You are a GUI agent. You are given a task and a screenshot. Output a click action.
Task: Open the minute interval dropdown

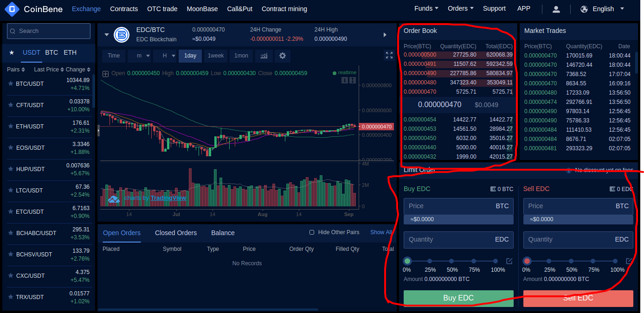point(140,56)
